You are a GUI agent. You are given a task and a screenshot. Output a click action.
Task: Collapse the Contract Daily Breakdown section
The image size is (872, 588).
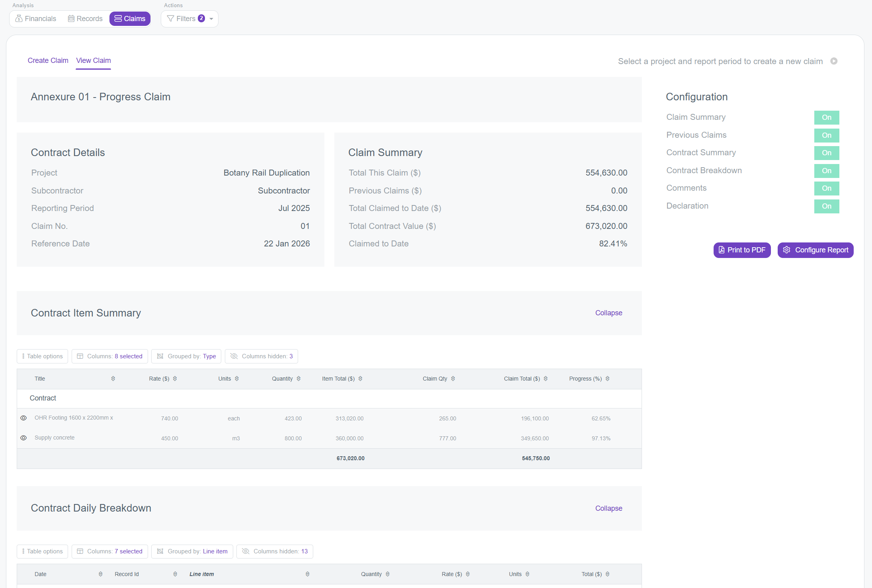pyautogui.click(x=609, y=508)
